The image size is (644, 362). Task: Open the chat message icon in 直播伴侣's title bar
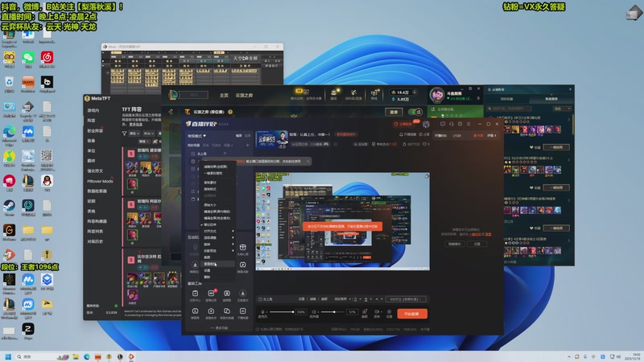click(443, 124)
